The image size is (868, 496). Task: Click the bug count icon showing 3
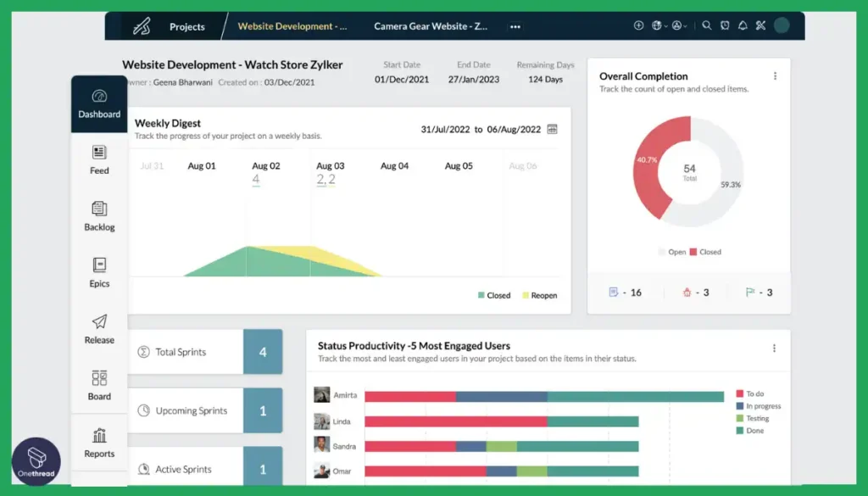click(x=687, y=293)
